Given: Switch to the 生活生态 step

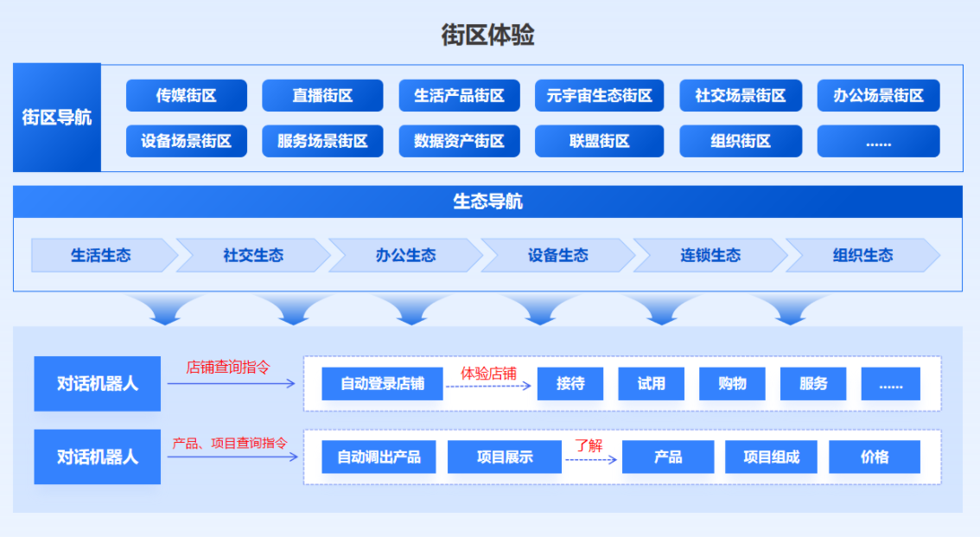Looking at the screenshot, I should [101, 255].
